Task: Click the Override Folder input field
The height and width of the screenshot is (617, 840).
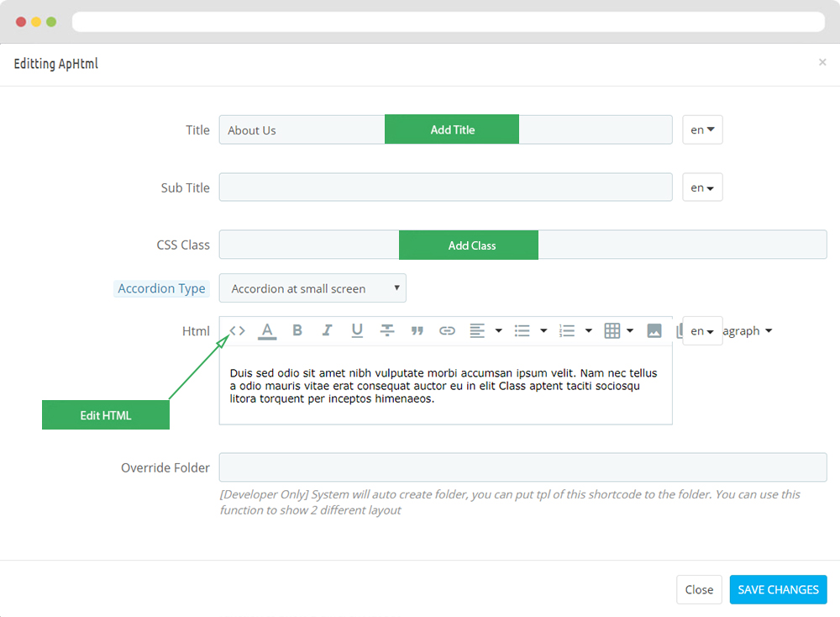Action: tap(522, 467)
